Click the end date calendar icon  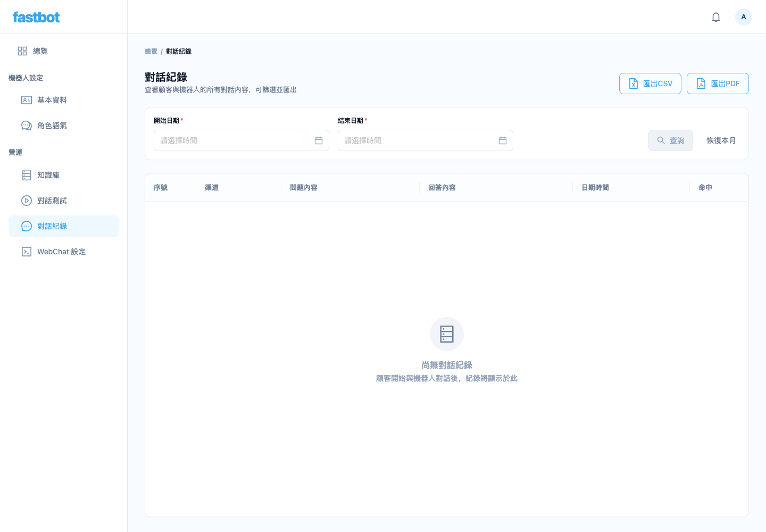[503, 140]
